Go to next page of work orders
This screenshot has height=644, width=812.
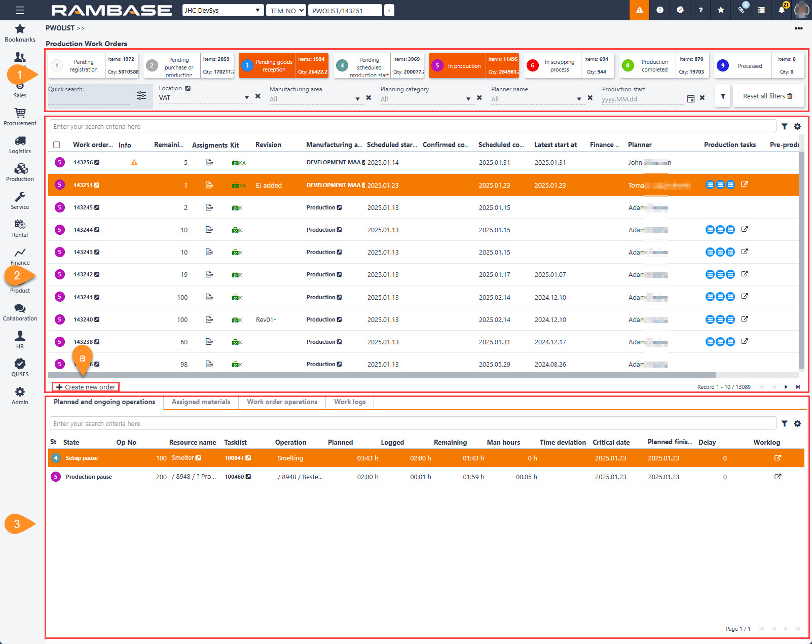point(786,387)
